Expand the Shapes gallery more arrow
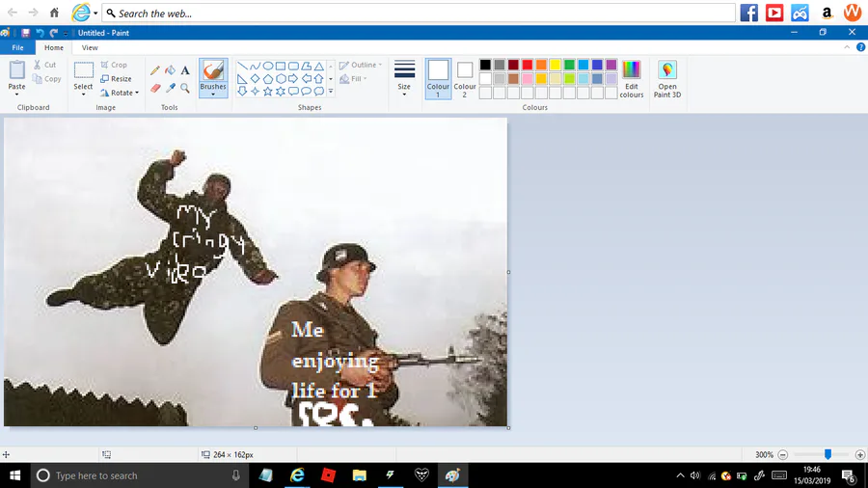The height and width of the screenshot is (488, 868). pyautogui.click(x=331, y=92)
